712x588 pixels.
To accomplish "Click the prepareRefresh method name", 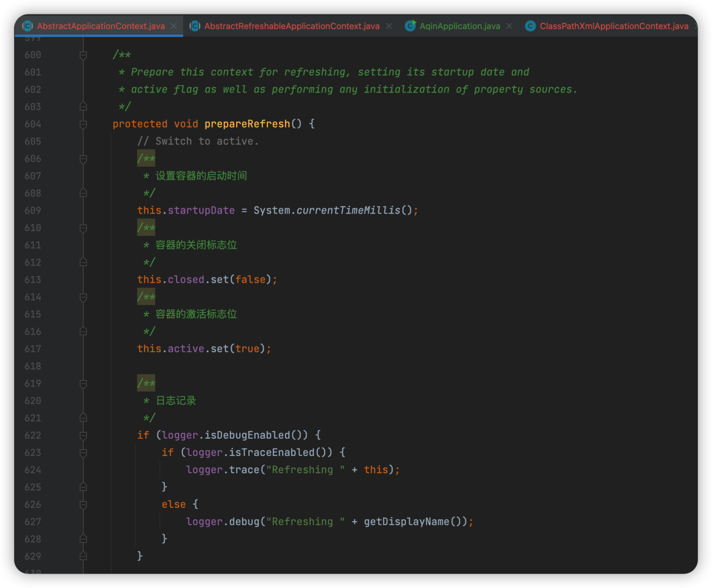I will point(247,124).
